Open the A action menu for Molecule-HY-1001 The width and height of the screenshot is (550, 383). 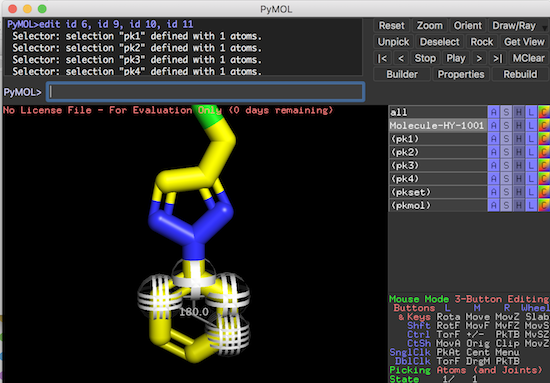pos(494,126)
